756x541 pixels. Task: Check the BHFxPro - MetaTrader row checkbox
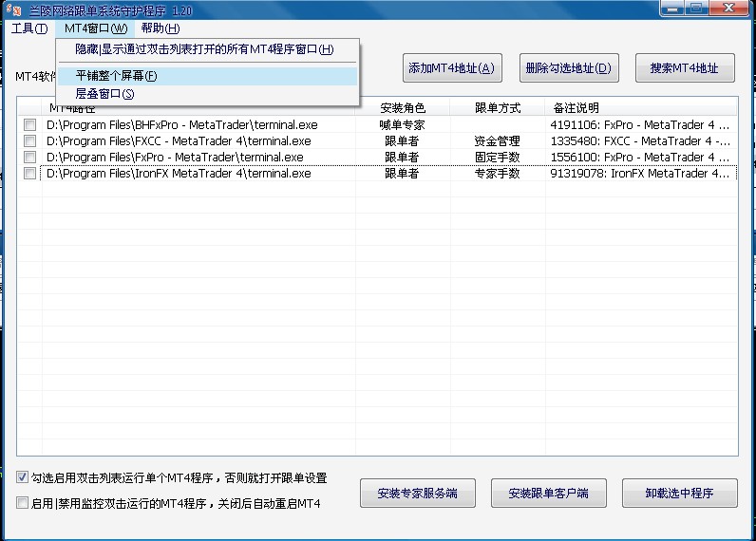pyautogui.click(x=29, y=125)
